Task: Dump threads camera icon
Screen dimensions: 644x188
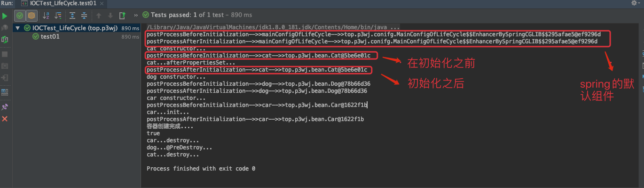Action: [5, 66]
